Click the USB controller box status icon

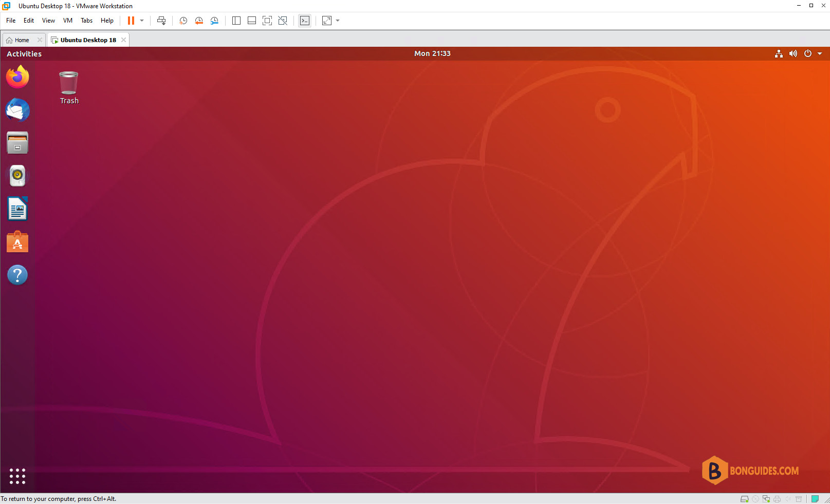[799, 499]
